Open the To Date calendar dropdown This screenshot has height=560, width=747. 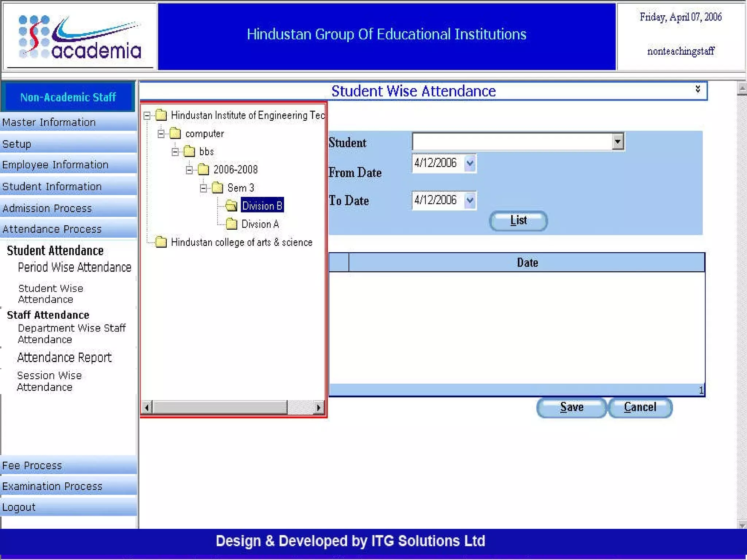click(x=470, y=200)
